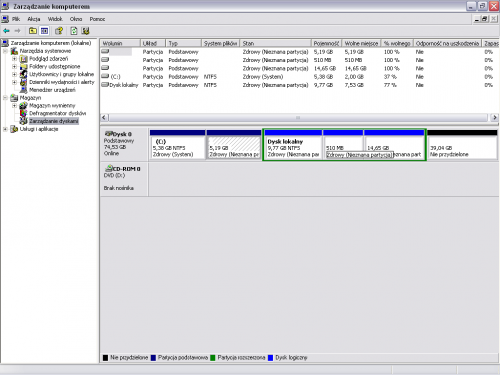Click the Forward arrow toolbar icon
This screenshot has height=375, width=500.
pos(17,31)
